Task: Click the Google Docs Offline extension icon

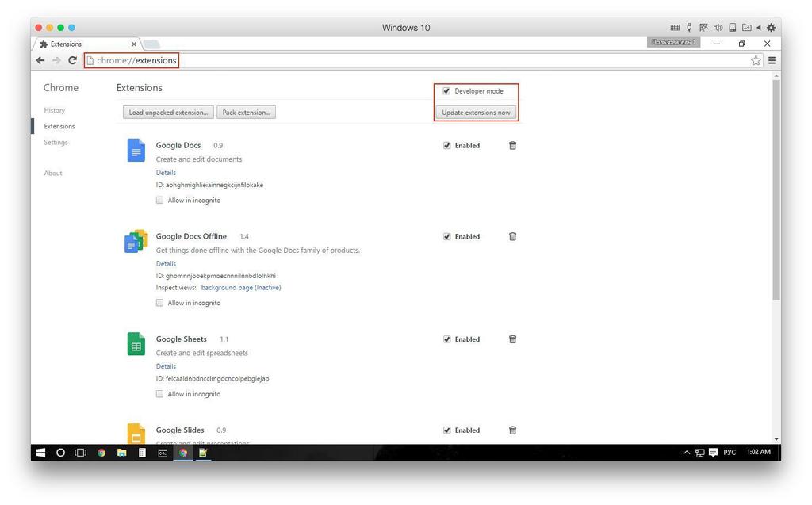Action: (136, 241)
